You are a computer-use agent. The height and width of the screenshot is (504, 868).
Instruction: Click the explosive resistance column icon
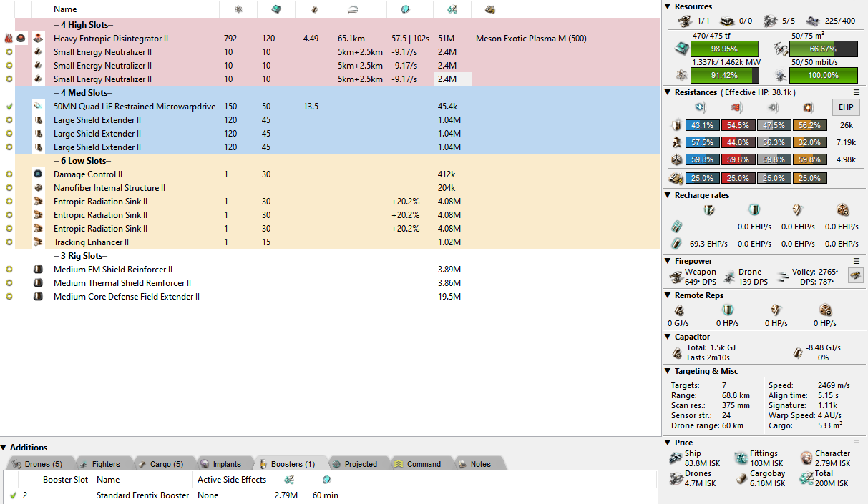point(809,108)
